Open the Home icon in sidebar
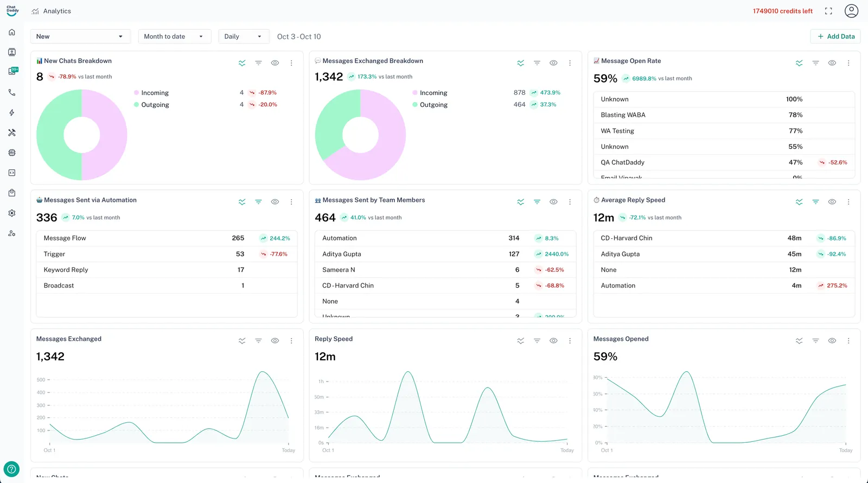 (12, 32)
